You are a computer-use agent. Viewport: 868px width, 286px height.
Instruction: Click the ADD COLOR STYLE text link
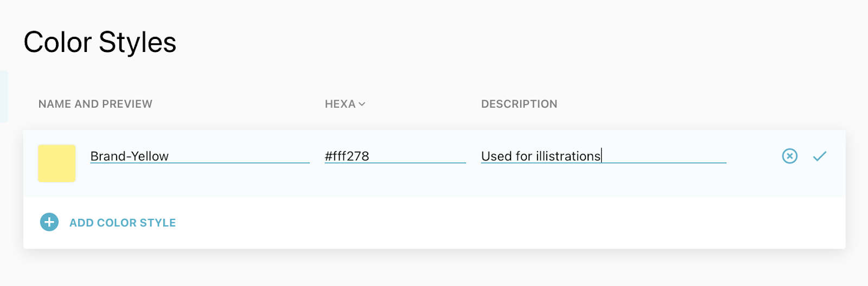pos(123,223)
